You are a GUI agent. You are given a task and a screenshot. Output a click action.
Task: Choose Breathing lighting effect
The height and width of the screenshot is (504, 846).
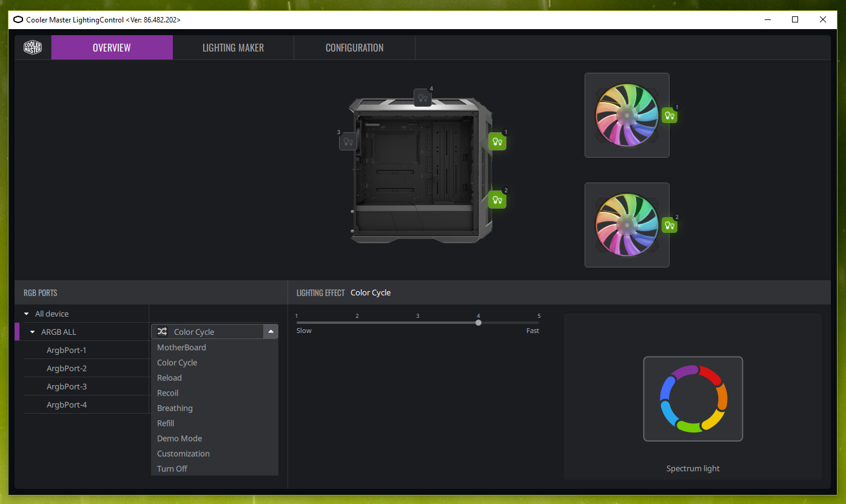pos(215,408)
